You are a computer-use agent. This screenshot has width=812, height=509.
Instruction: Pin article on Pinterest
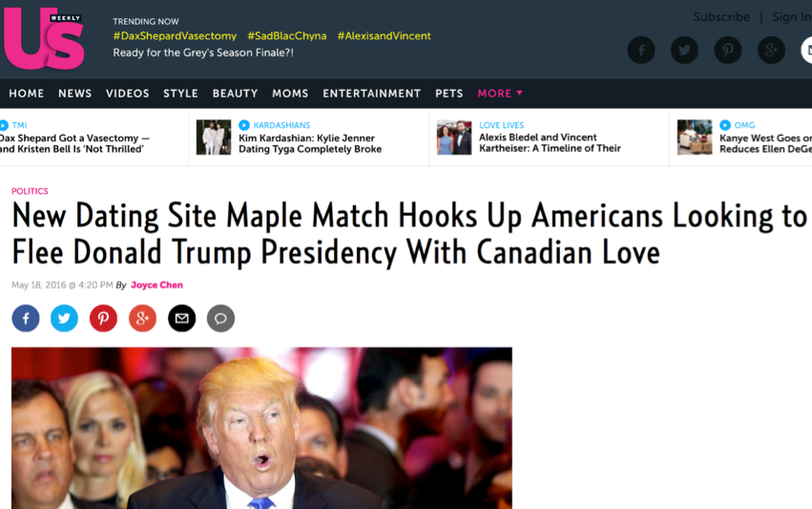coord(104,318)
